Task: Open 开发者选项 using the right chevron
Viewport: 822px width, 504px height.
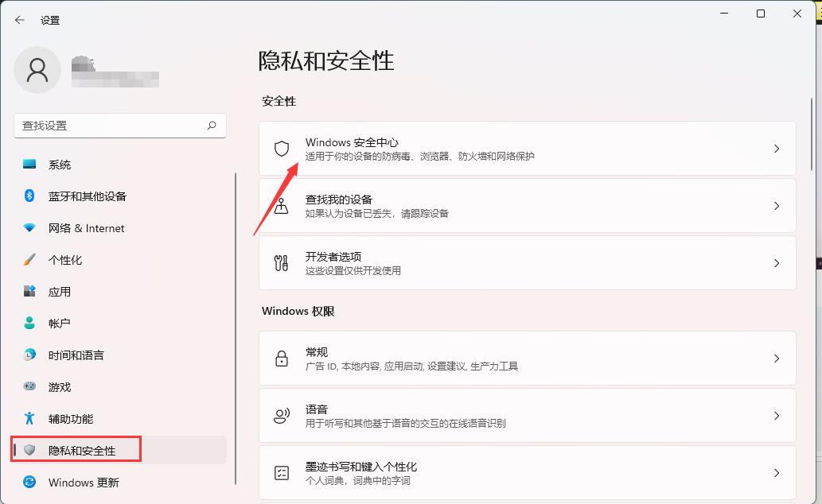Action: 777,263
